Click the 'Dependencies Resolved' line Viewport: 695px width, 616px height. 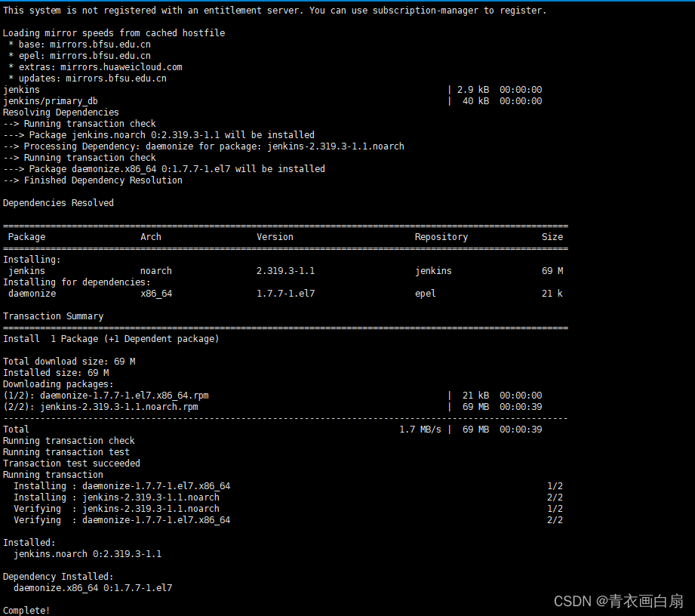[x=58, y=203]
